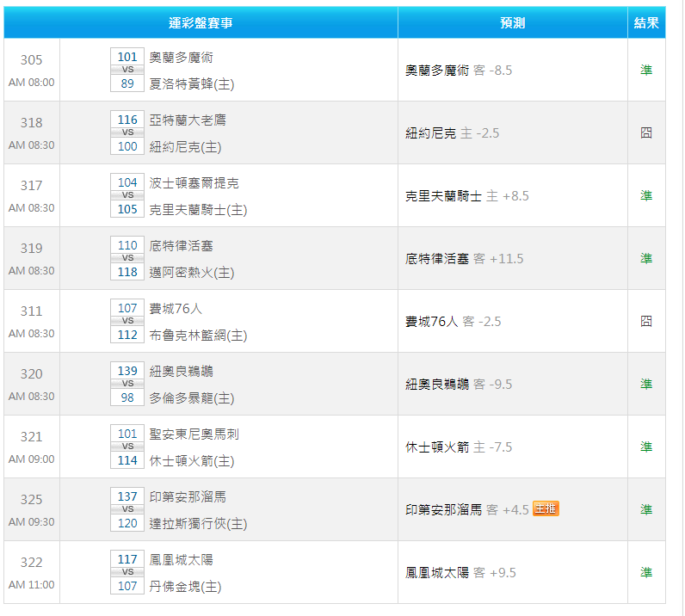This screenshot has height=616, width=685.
Task: Click score 104 for 波士頓塞爾提克
Action: (127, 182)
